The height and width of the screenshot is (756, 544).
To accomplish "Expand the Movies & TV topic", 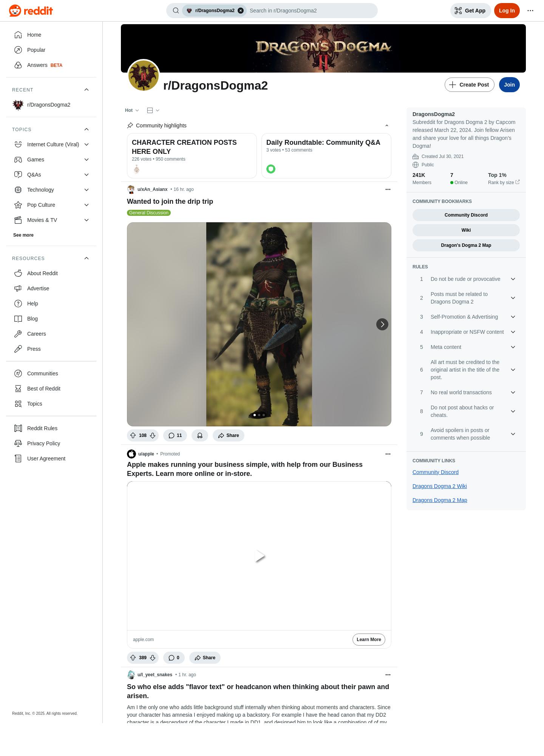I will point(87,220).
